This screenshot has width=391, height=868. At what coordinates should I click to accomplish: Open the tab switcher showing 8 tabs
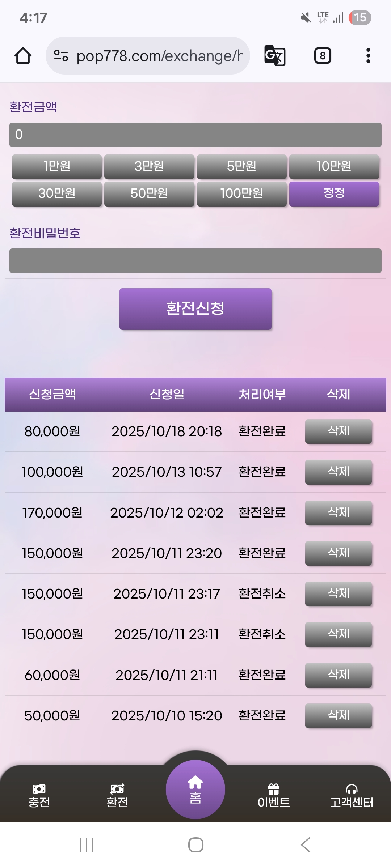[x=322, y=56]
